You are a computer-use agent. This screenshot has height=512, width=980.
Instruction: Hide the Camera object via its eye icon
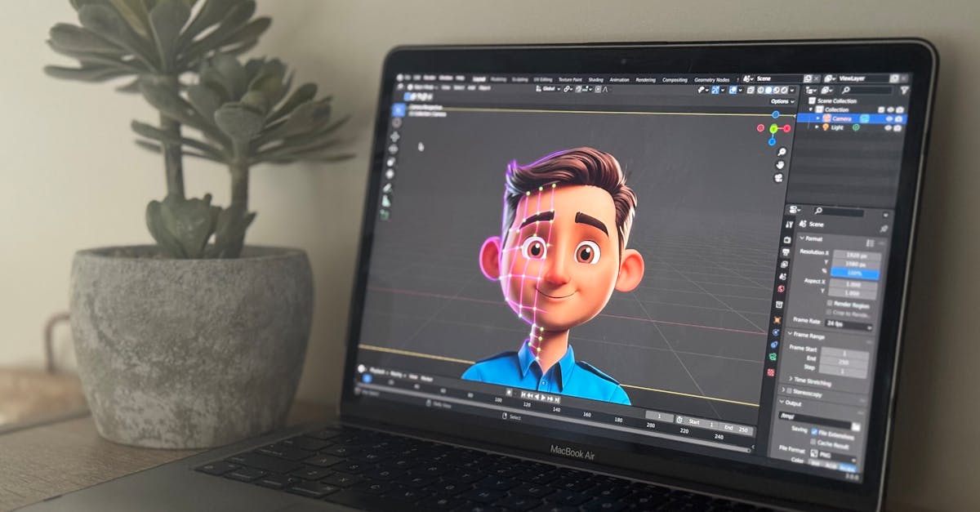click(887, 119)
